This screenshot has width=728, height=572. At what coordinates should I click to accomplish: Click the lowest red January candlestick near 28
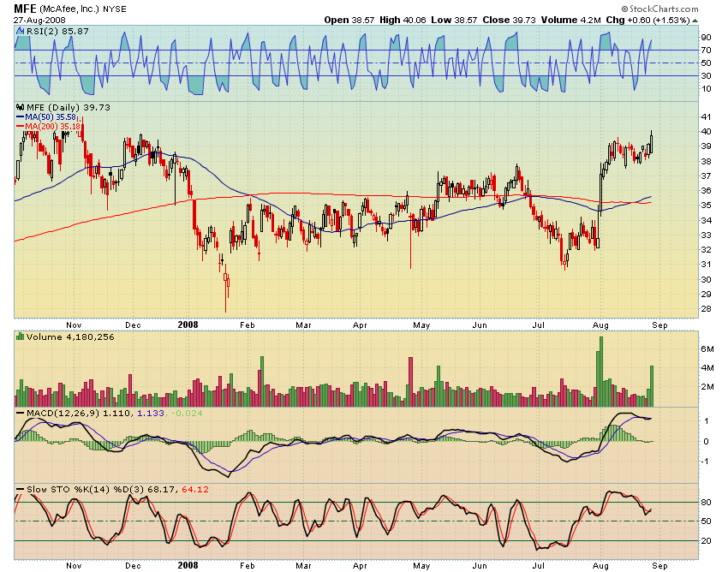pos(226,289)
